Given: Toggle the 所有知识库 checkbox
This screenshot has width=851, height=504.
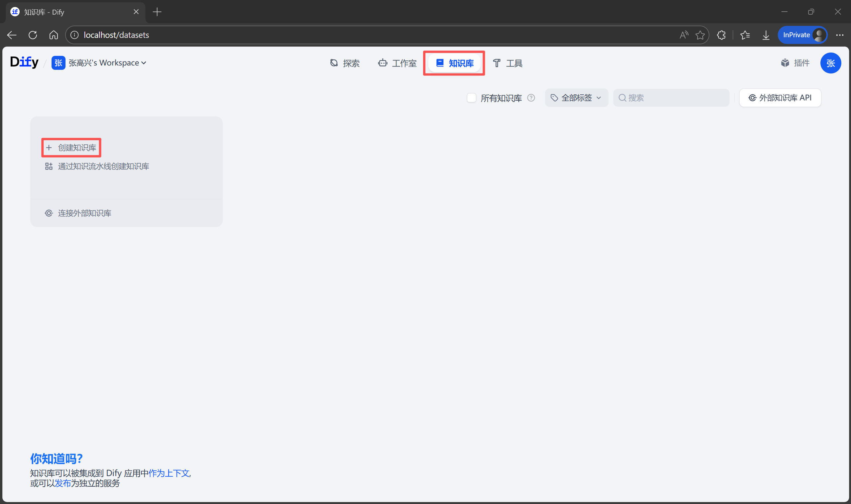Looking at the screenshot, I should [x=471, y=98].
